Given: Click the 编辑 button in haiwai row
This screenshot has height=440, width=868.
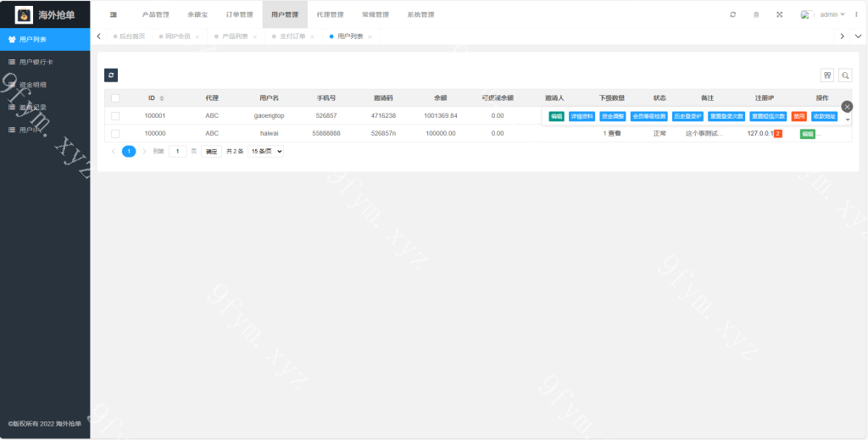Looking at the screenshot, I should [x=807, y=133].
